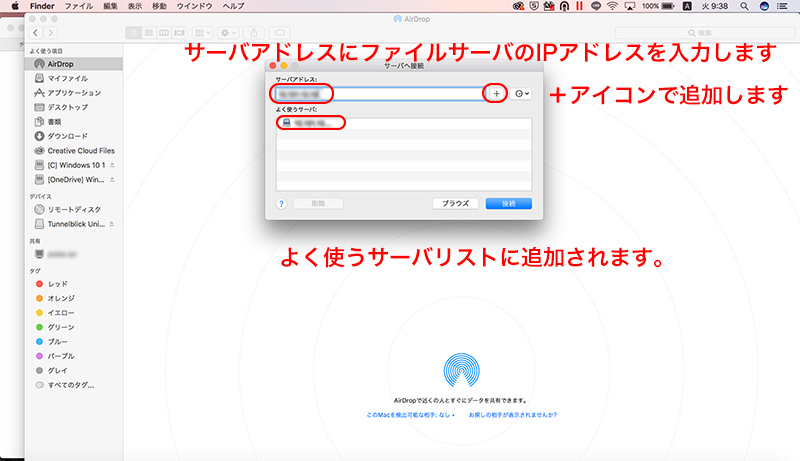
Task: Select the ブルー tag
Action: pyautogui.click(x=74, y=342)
